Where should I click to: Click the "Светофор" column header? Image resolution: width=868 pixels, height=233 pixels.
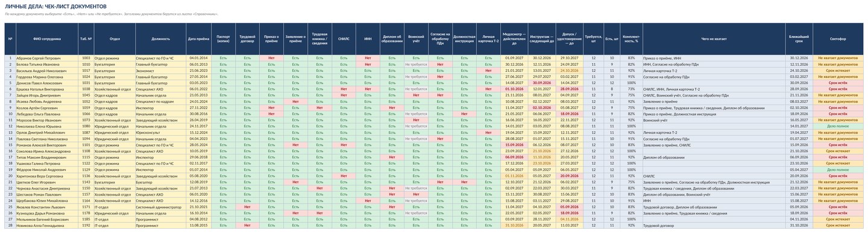(838, 39)
